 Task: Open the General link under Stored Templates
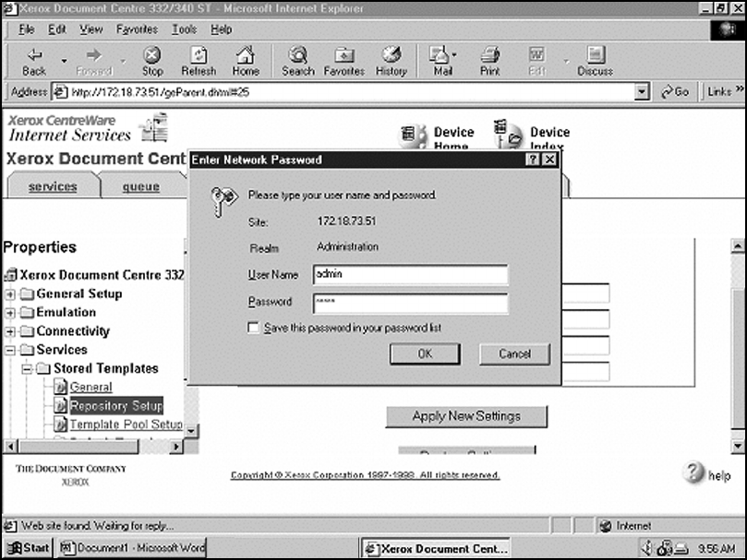(x=91, y=387)
